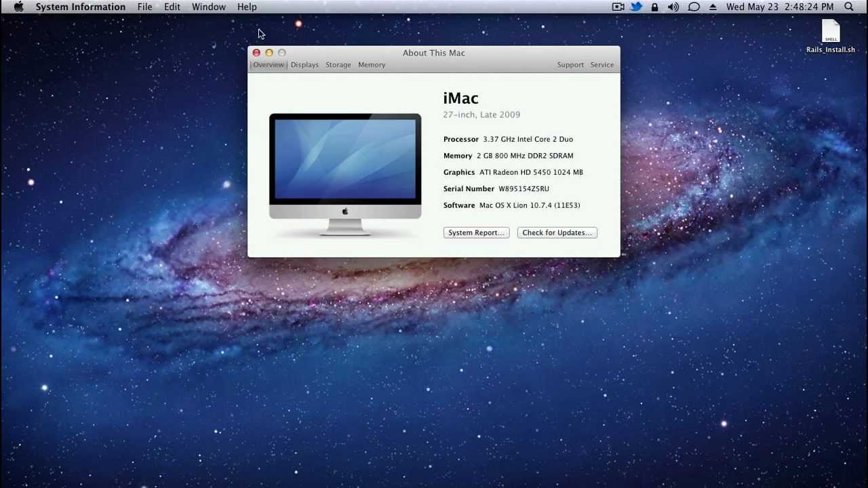Click graphics value 'ATI Radeon HD 5450 1024 MB'
Image resolution: width=868 pixels, height=488 pixels.
531,172
